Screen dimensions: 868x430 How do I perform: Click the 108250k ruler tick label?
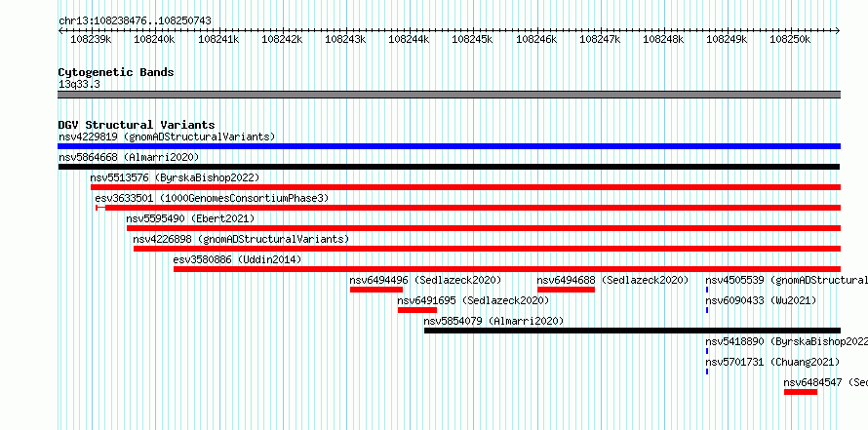pos(791,39)
